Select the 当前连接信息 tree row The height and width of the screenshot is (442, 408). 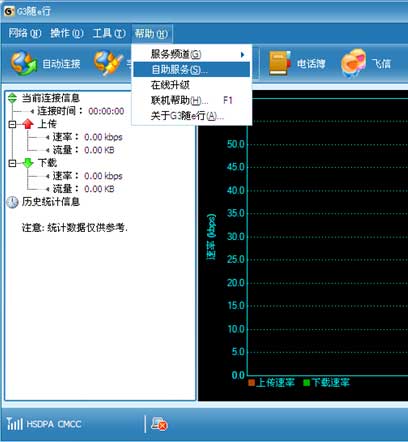pos(51,98)
